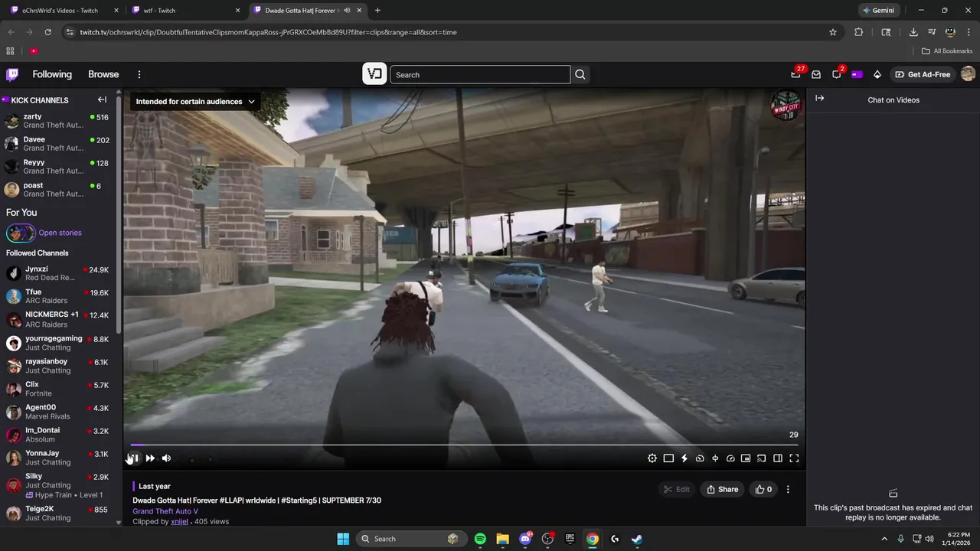
Task: Select NICKMERCS +1 followed channel
Action: 58,319
